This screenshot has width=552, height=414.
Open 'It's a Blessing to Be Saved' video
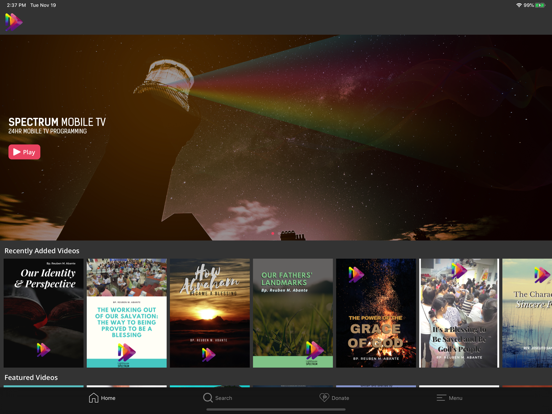(x=459, y=313)
